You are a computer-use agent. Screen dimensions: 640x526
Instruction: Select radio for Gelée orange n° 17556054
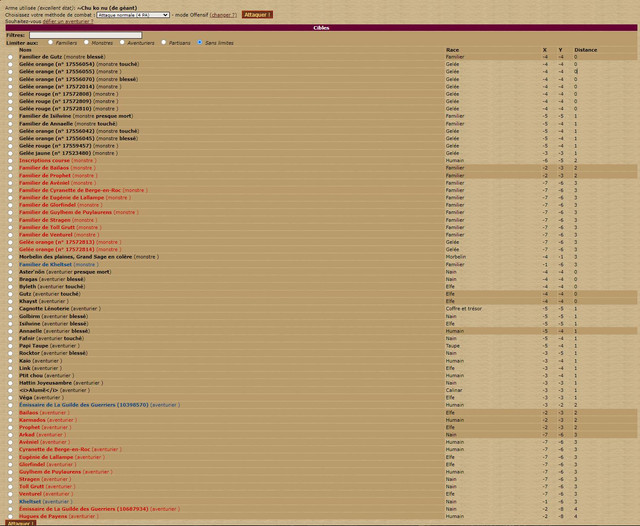[10, 64]
